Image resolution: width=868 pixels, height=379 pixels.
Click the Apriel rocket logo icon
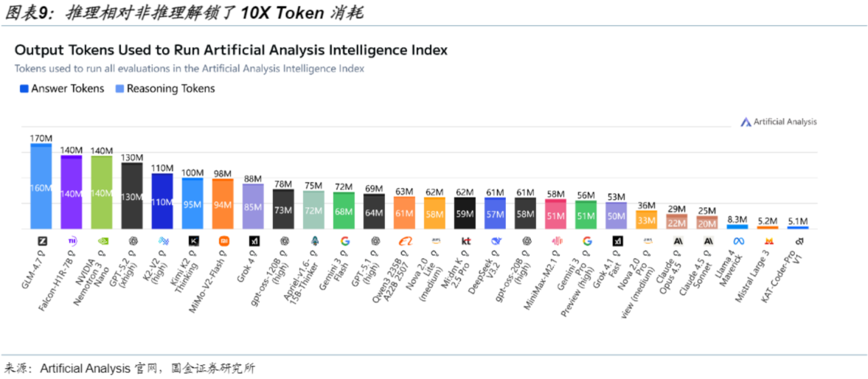(314, 241)
